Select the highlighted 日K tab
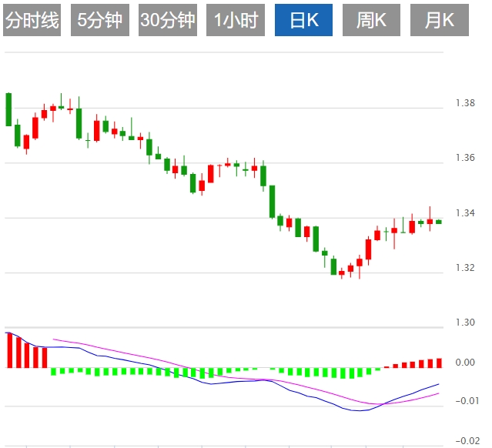Screen dimensions: 492x448 tap(303, 21)
